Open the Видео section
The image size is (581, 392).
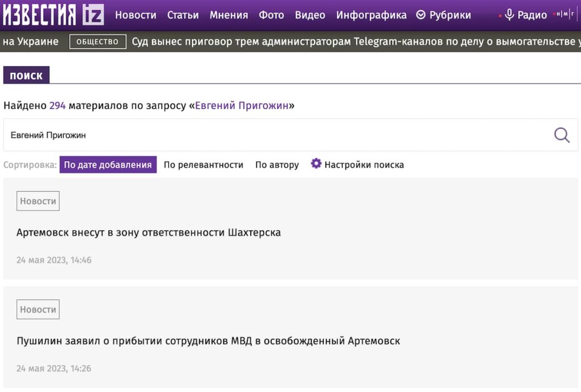tap(310, 15)
